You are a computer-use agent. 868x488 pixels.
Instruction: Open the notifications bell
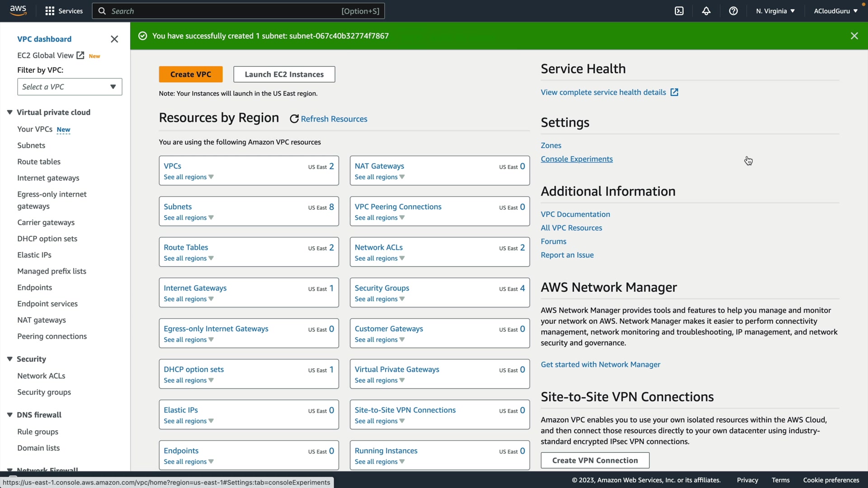click(706, 11)
